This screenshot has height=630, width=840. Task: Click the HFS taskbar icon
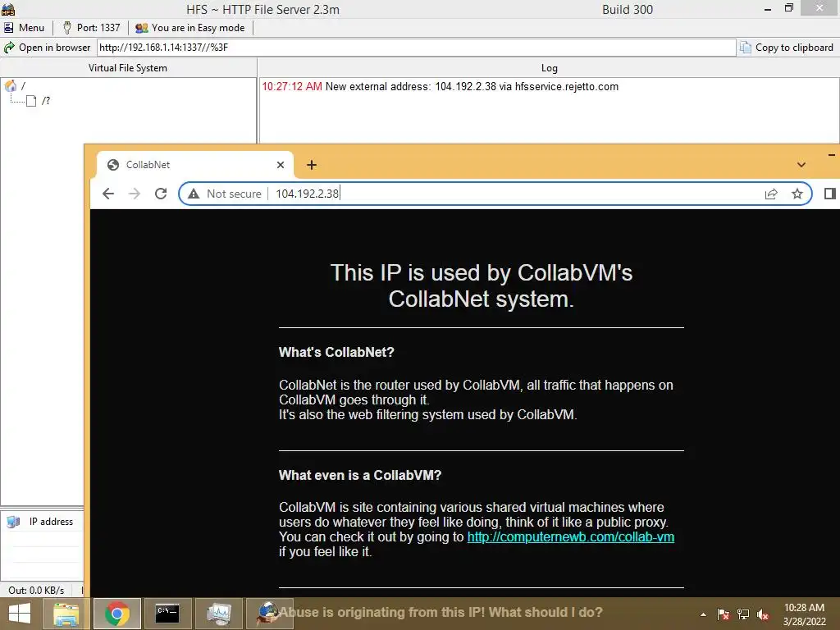pos(269,614)
